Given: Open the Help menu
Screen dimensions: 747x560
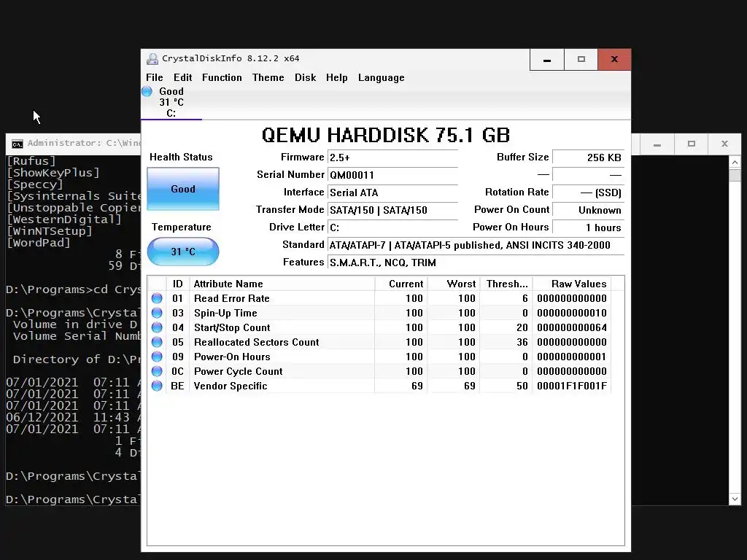Looking at the screenshot, I should click(337, 77).
